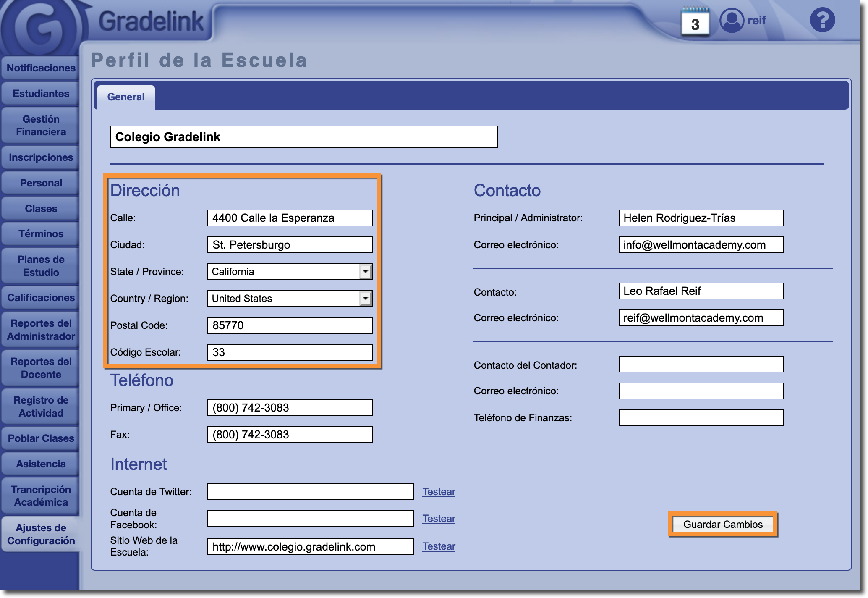Viewport: 868px width, 598px height.
Task: Open Notificaciones in the sidebar
Action: coord(41,68)
